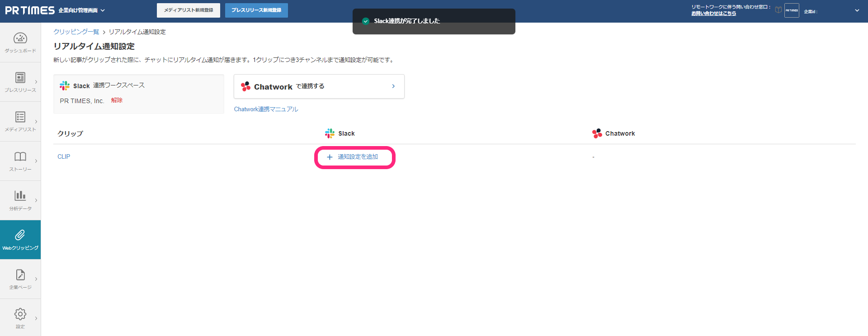Click the PR TIMES logo in header
This screenshot has height=336, width=868.
click(30, 10)
